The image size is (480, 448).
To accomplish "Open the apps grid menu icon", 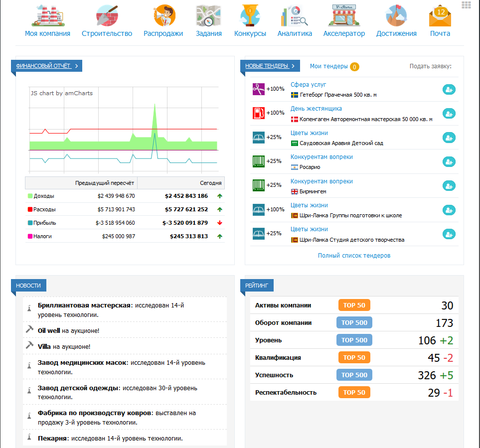I will (x=467, y=5).
